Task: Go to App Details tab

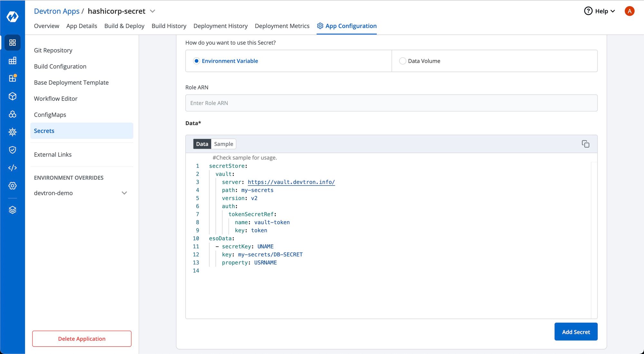Action: tap(81, 26)
